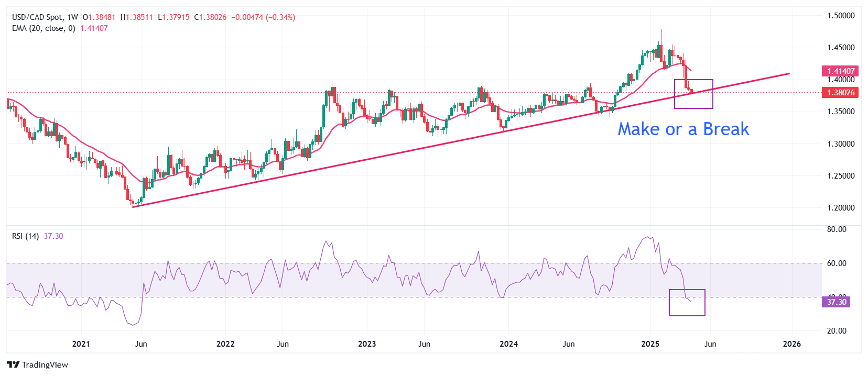Select the USD/CAD Spot symbol title
This screenshot has width=868, height=376.
tap(37, 17)
